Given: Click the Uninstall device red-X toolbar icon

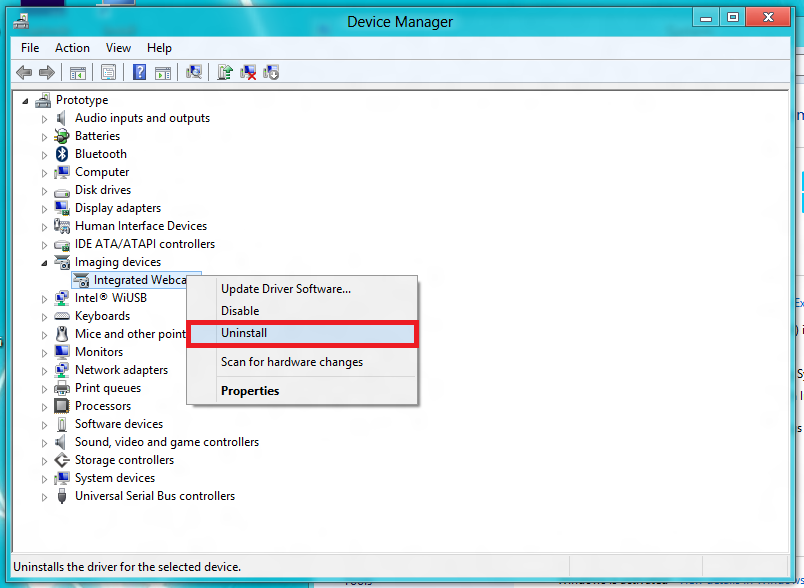Looking at the screenshot, I should [x=248, y=72].
